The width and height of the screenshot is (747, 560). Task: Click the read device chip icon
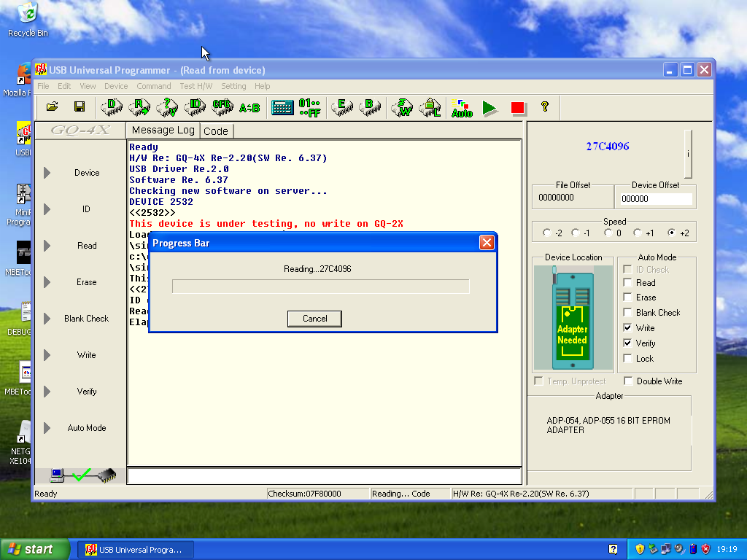tap(139, 107)
